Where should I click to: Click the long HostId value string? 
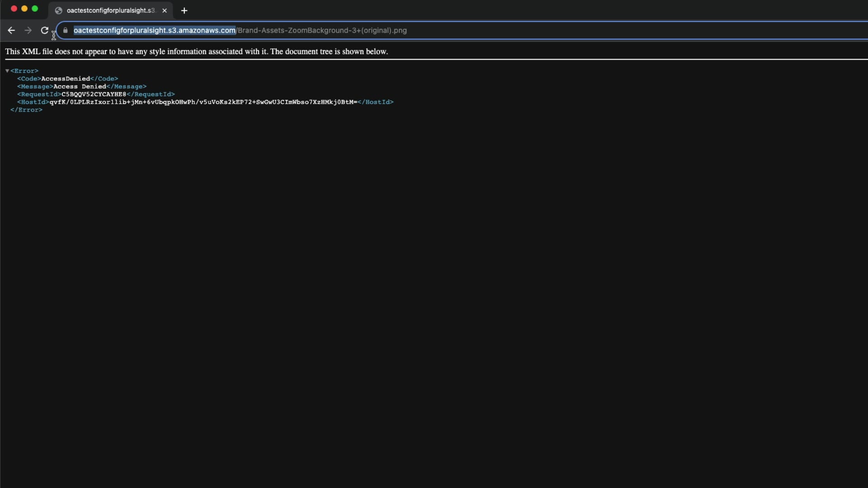[x=203, y=102]
